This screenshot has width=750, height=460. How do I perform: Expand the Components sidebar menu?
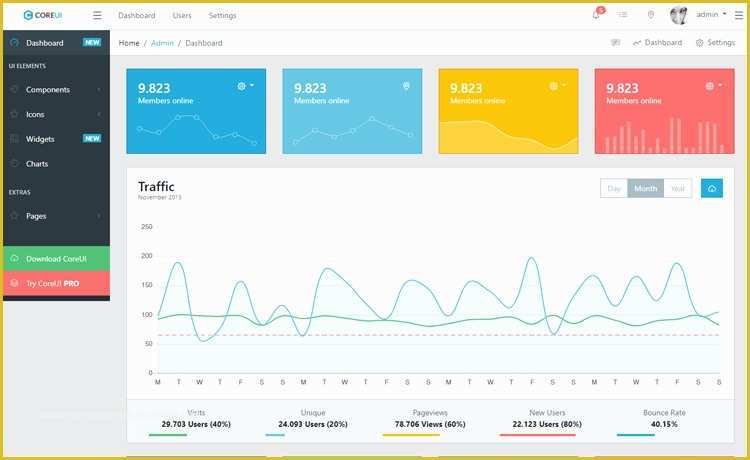point(56,89)
